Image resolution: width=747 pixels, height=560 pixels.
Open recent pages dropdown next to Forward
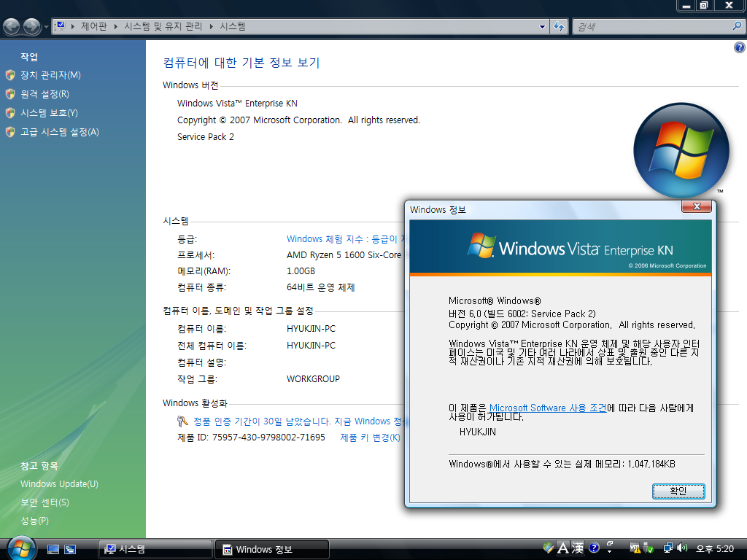pos(46,27)
